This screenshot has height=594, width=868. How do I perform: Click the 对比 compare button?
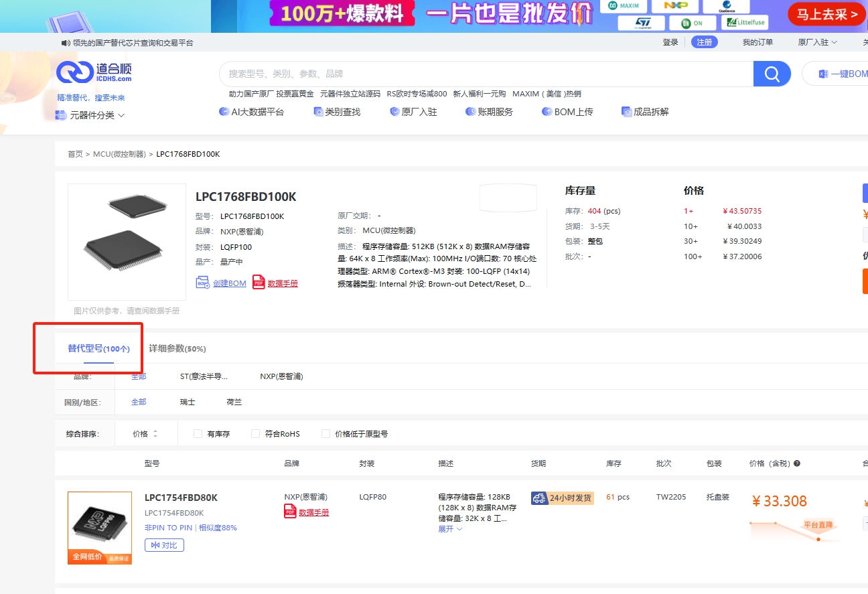point(164,545)
